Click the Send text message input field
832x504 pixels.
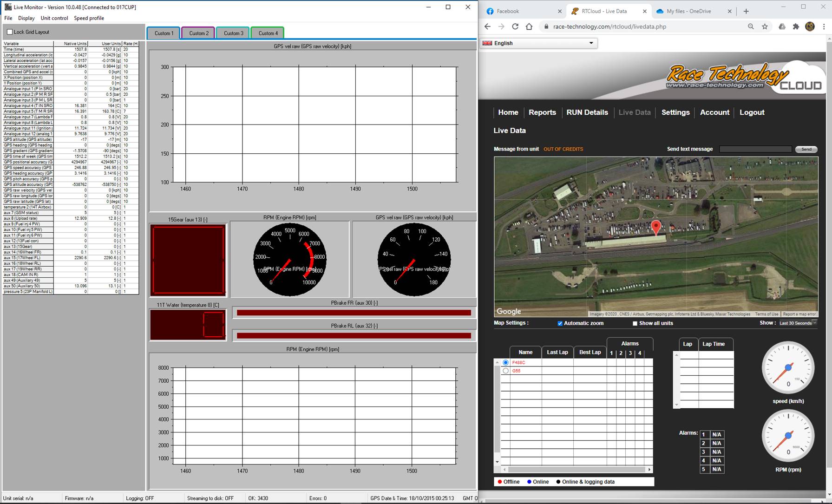point(755,149)
